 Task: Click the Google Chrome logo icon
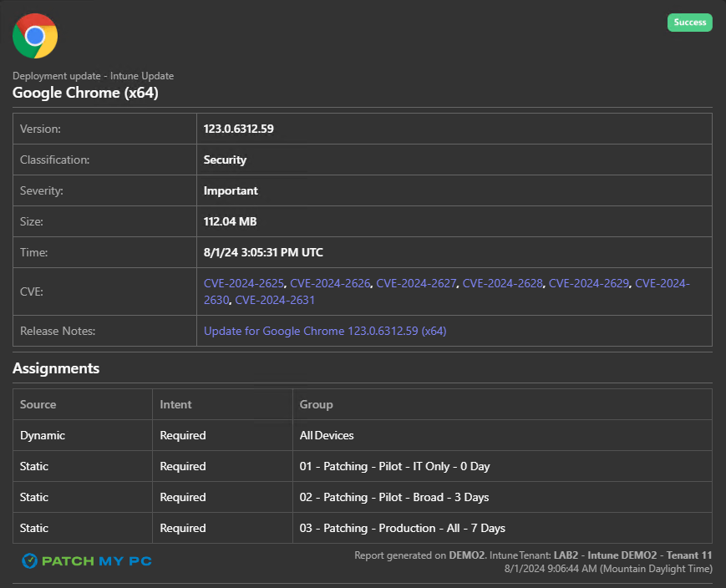coord(35,36)
